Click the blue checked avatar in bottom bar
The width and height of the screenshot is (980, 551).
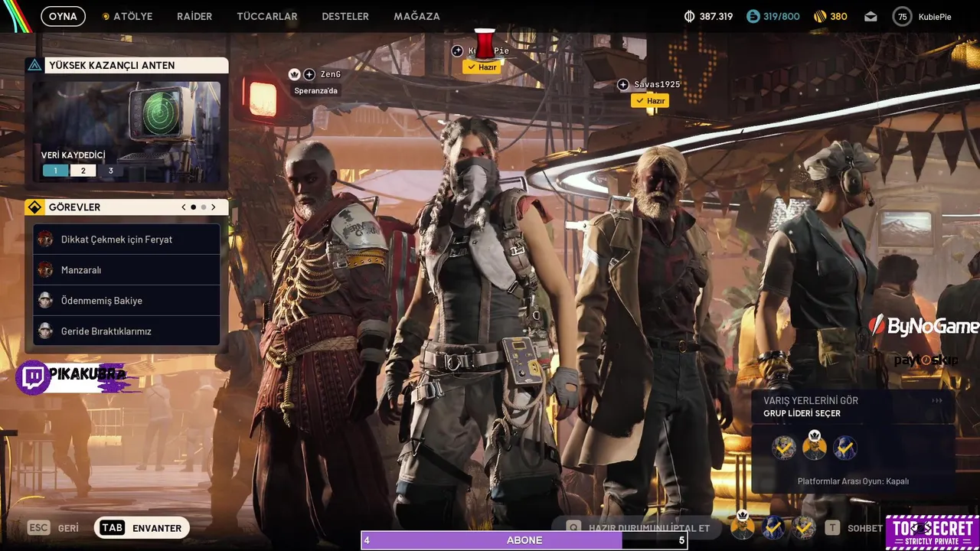coord(773,527)
